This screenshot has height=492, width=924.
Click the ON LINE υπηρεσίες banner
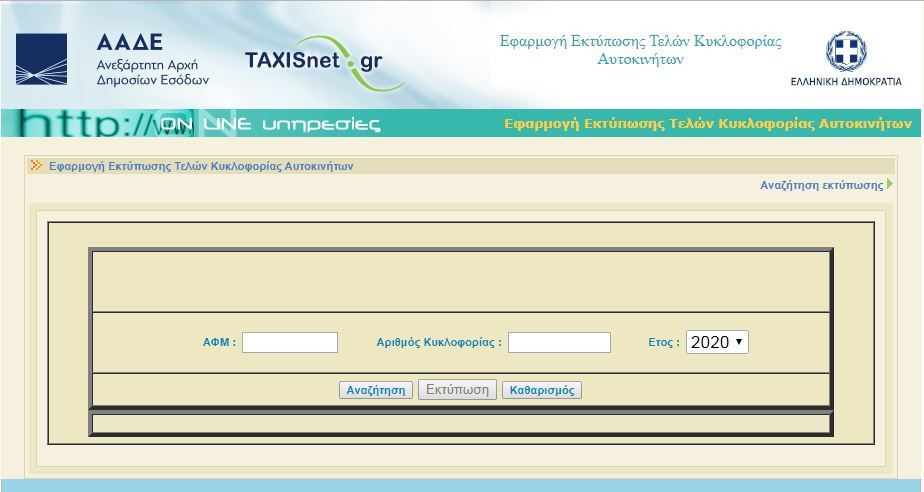tap(270, 124)
